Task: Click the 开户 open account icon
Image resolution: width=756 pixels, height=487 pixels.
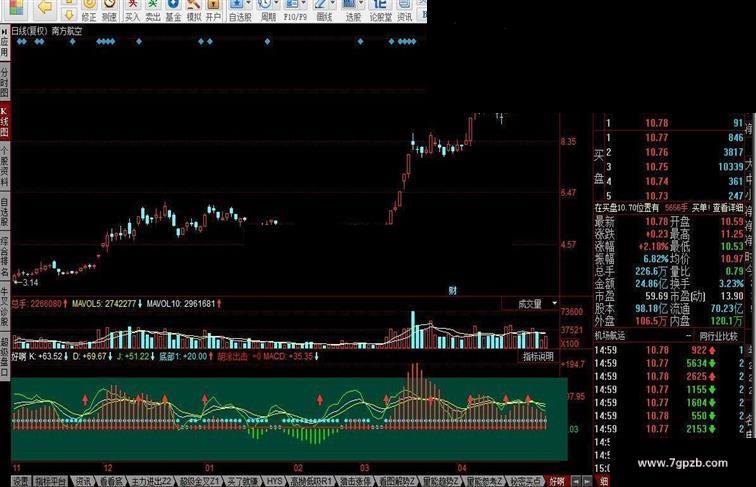Action: (x=213, y=11)
